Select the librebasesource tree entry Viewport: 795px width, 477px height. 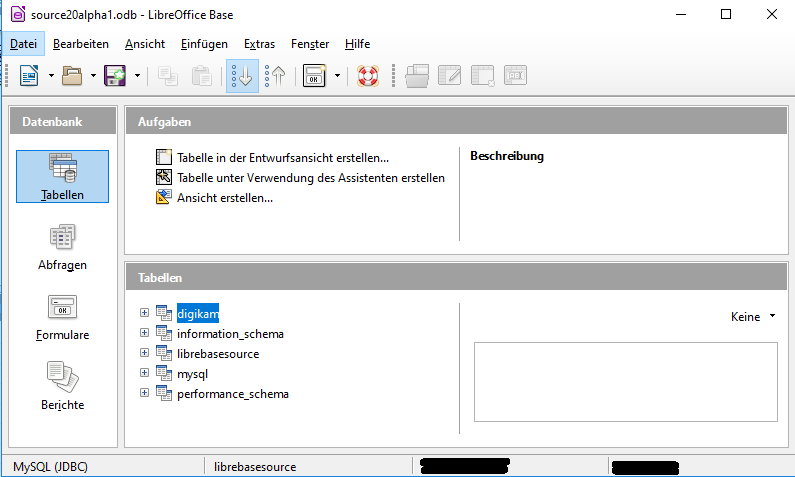click(x=218, y=354)
